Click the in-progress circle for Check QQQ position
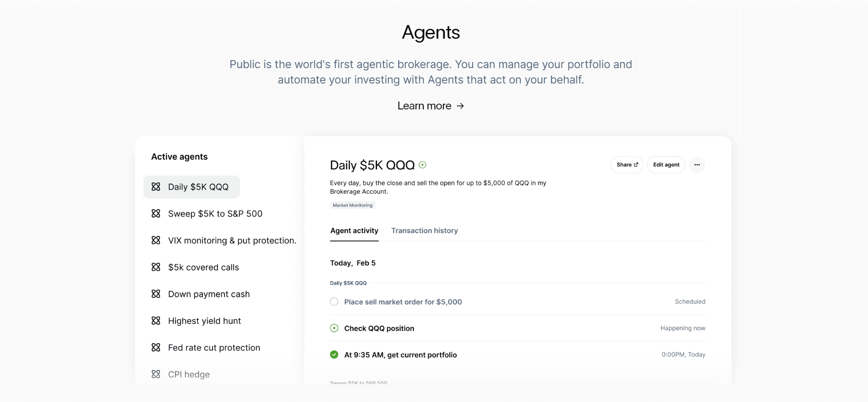Viewport: 868px width, 402px height. coord(334,328)
